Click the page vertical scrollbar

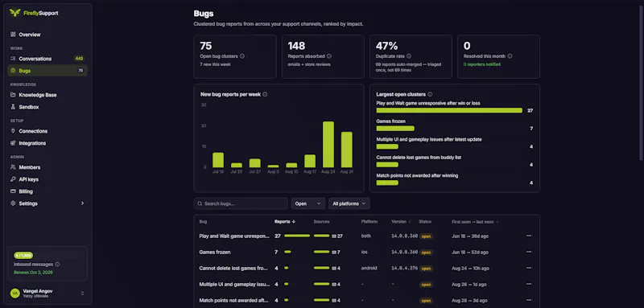tap(642, 82)
